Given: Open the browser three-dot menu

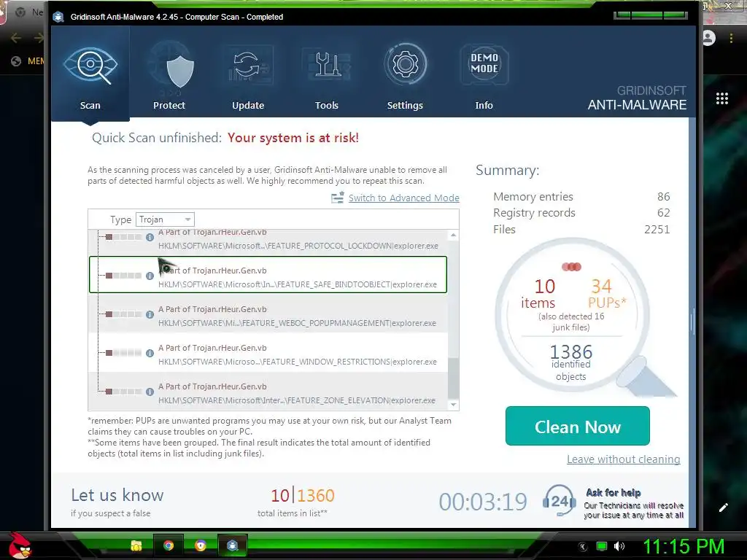Looking at the screenshot, I should [731, 38].
